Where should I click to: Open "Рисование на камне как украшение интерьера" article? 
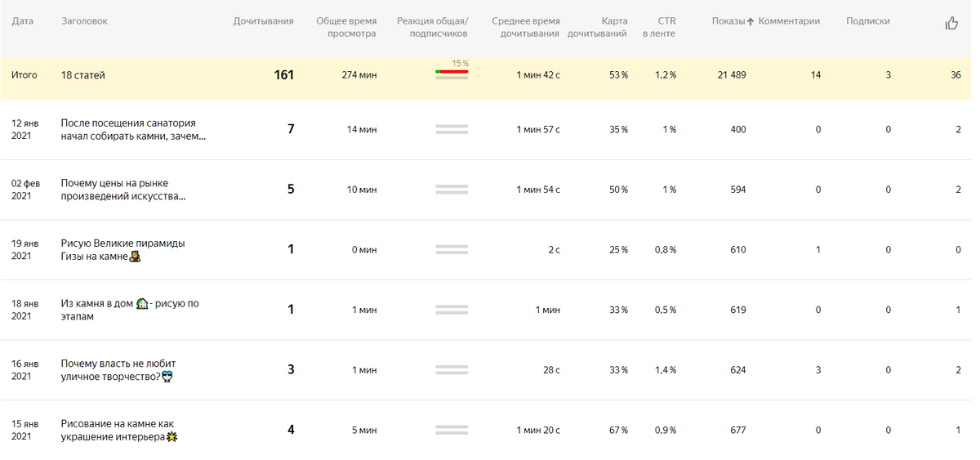point(117,430)
